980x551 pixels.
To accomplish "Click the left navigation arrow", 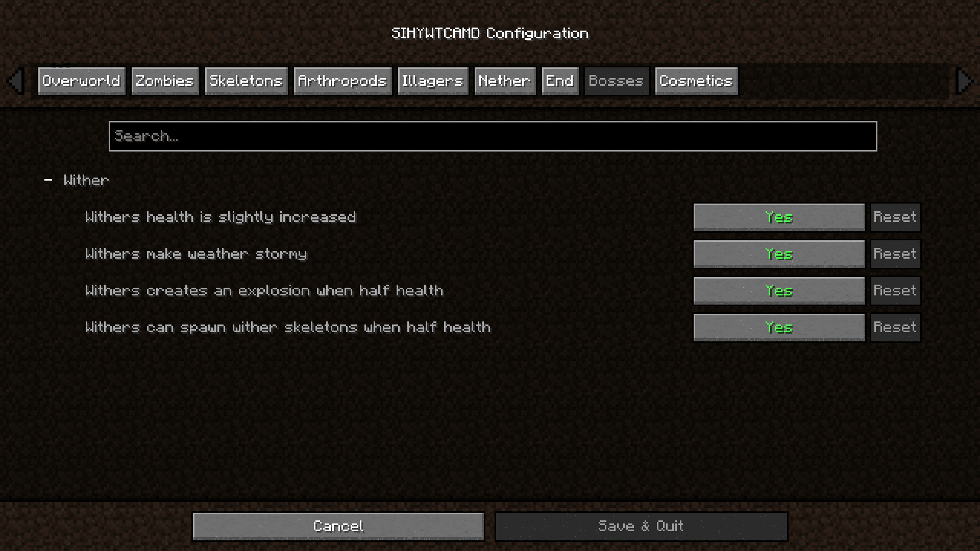I will 16,80.
